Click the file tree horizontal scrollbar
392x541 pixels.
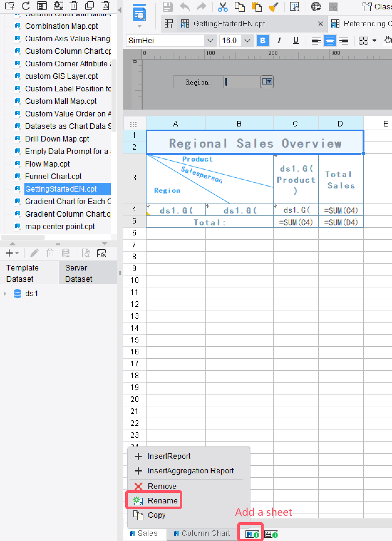23,237
